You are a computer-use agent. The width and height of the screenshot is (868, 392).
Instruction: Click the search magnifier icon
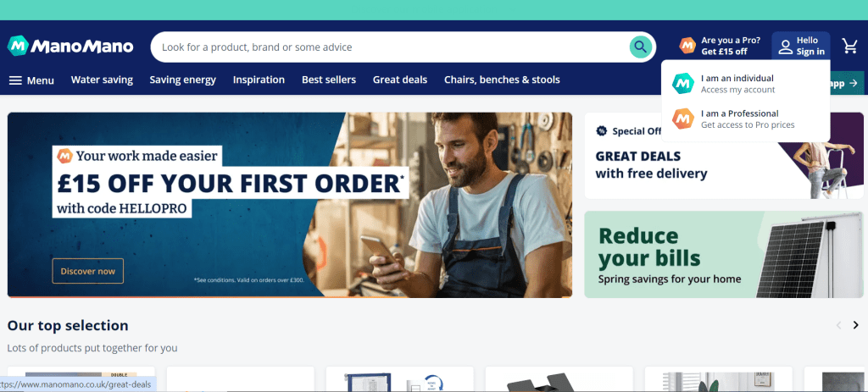(x=640, y=47)
